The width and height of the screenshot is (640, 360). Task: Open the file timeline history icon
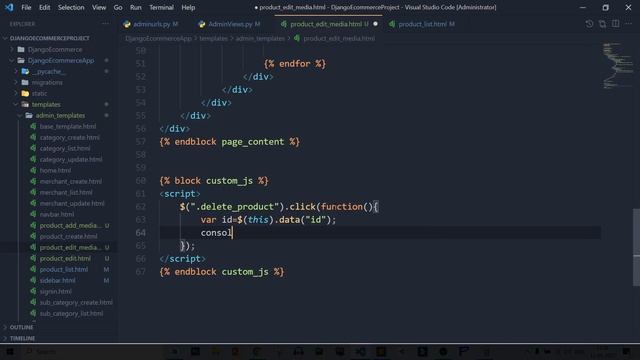tap(589, 24)
